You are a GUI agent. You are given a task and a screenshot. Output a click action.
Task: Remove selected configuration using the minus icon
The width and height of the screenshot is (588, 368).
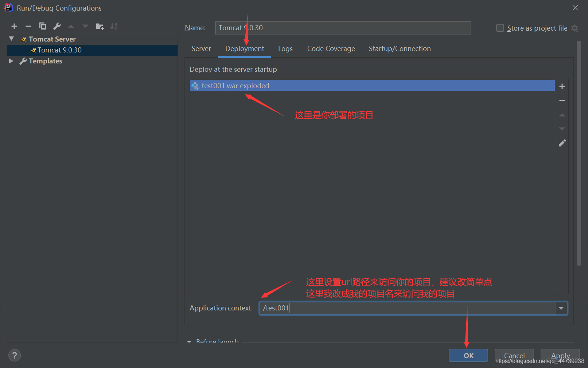pyautogui.click(x=28, y=26)
